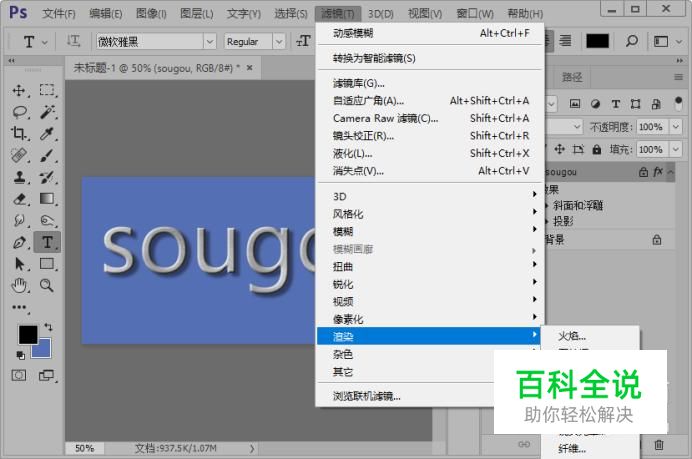Select the History Brush tool
Viewport: 692px width, 459px height.
tap(47, 177)
